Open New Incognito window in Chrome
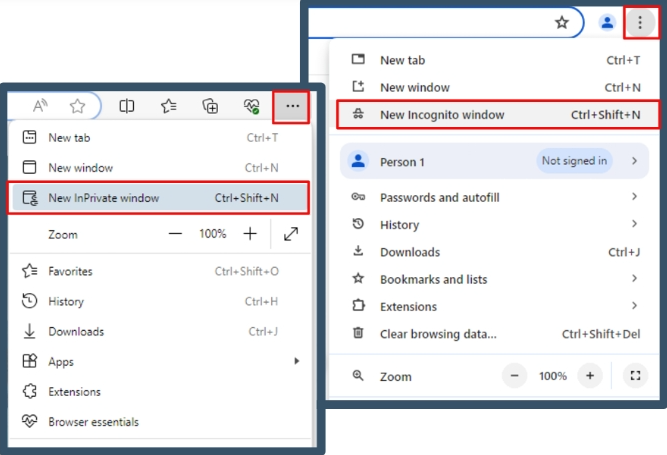 [495, 114]
